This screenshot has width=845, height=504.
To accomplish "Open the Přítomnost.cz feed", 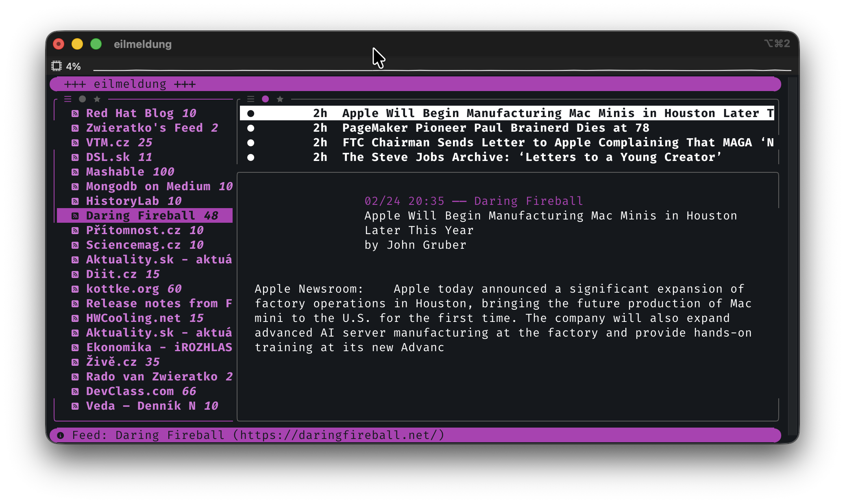I will 145,230.
